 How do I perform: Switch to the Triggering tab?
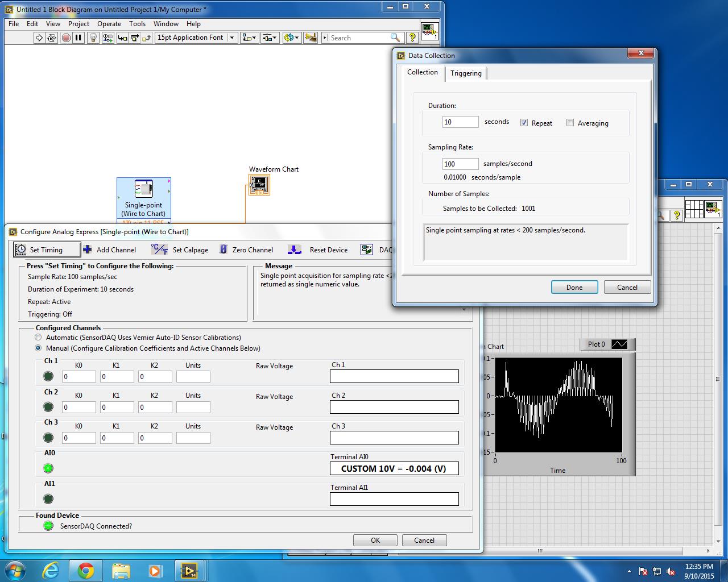click(466, 73)
